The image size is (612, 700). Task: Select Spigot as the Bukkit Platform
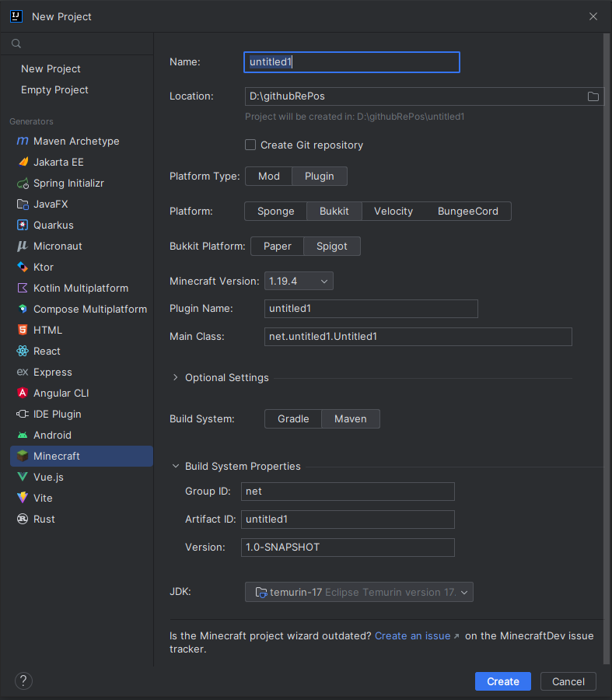point(331,246)
